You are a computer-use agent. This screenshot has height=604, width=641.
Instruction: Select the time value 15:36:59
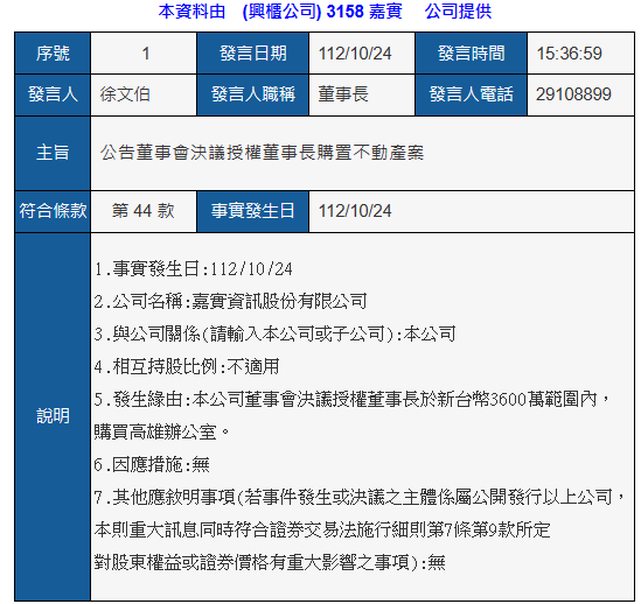point(569,54)
